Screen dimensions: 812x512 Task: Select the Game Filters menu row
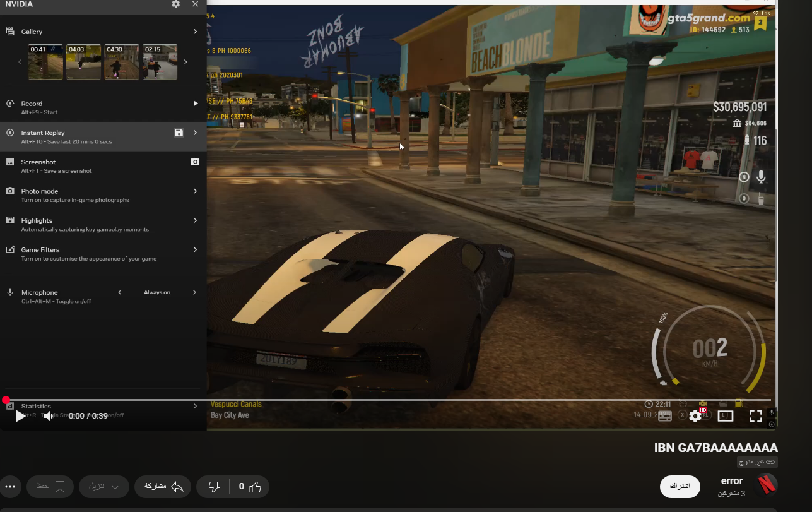pyautogui.click(x=103, y=253)
